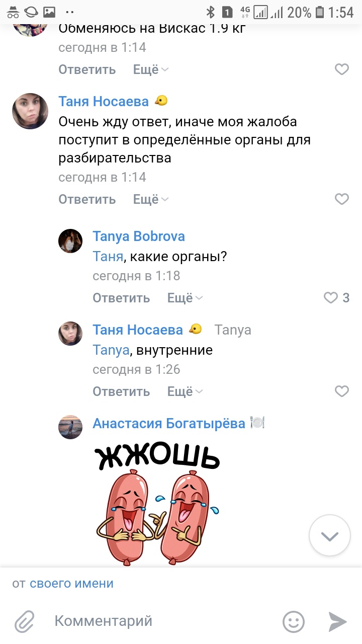The width and height of the screenshot is (362, 644).
Task: Like Tanya Bobrova's comment with 3 likes
Action: 330,298
